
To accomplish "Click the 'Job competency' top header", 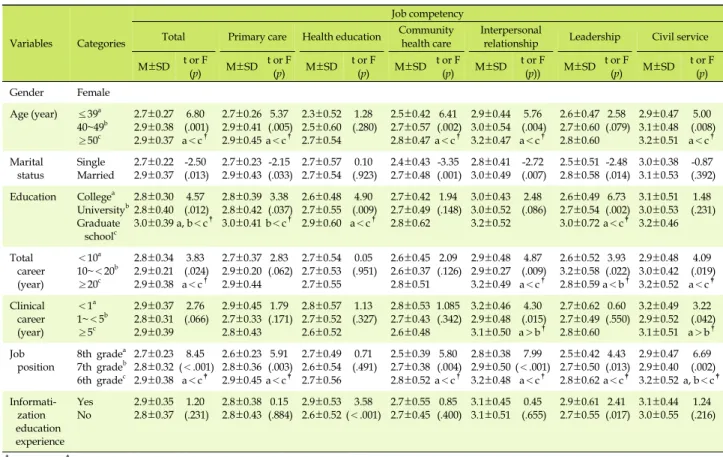I will (427, 14).
